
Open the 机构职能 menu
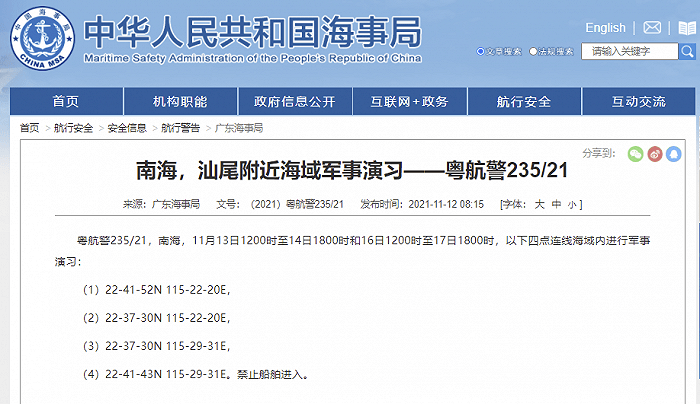tap(180, 102)
